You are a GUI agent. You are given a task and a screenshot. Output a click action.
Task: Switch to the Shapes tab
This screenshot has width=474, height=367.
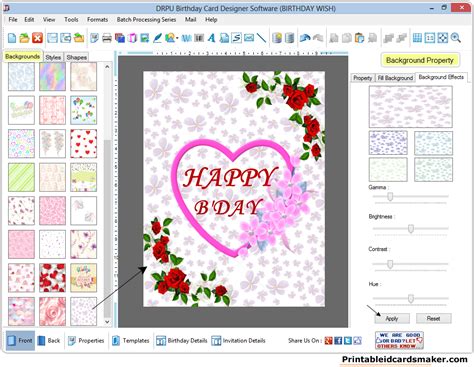coord(76,57)
